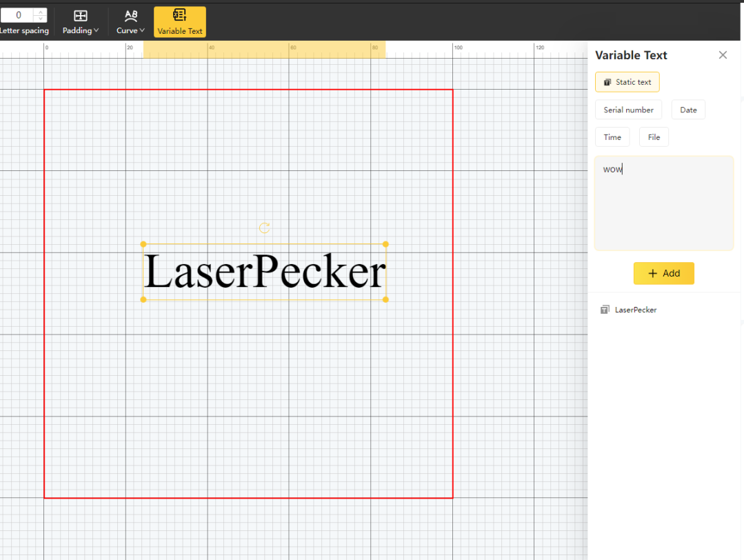The height and width of the screenshot is (560, 744).
Task: Open the Curve text dropdown
Action: pyautogui.click(x=130, y=22)
